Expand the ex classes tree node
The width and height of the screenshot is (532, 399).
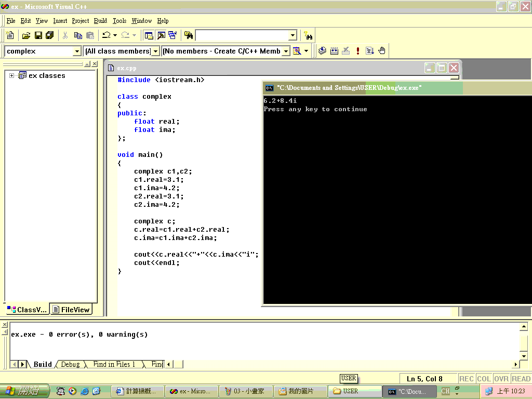click(11, 76)
